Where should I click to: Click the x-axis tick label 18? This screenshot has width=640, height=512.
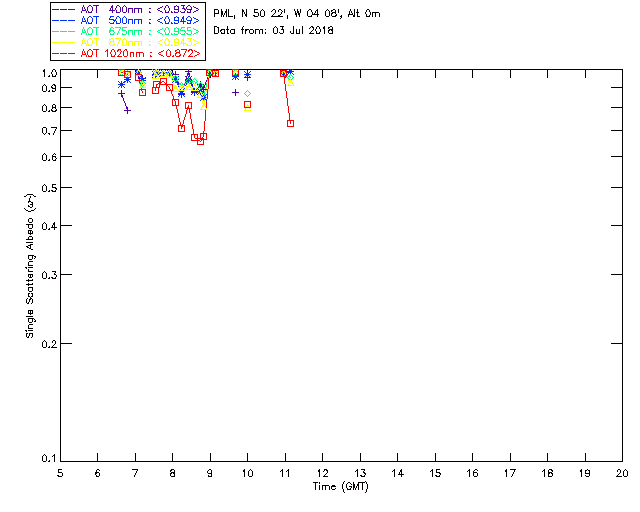click(547, 473)
